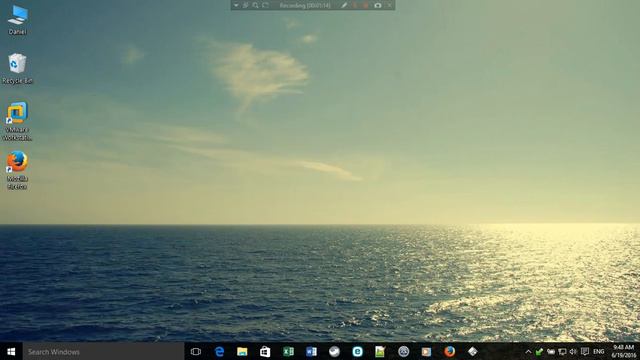Image resolution: width=640 pixels, height=360 pixels.
Task: Open the volume control tray icon
Action: pos(573,351)
